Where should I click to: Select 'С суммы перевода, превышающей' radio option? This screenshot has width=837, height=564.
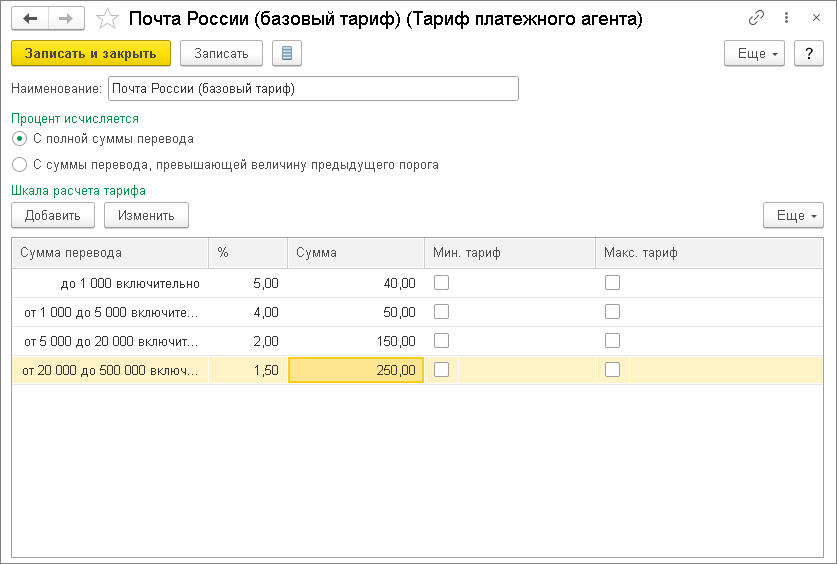20,165
